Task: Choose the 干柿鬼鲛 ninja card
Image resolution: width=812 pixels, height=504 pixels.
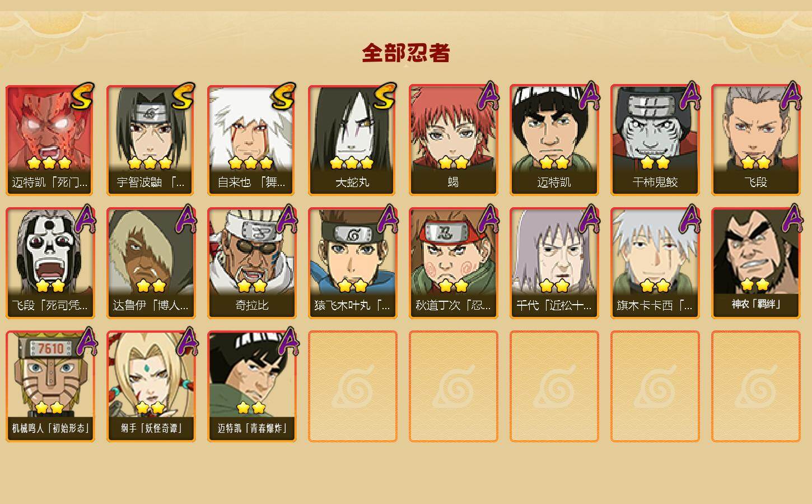Action: pyautogui.click(x=655, y=140)
